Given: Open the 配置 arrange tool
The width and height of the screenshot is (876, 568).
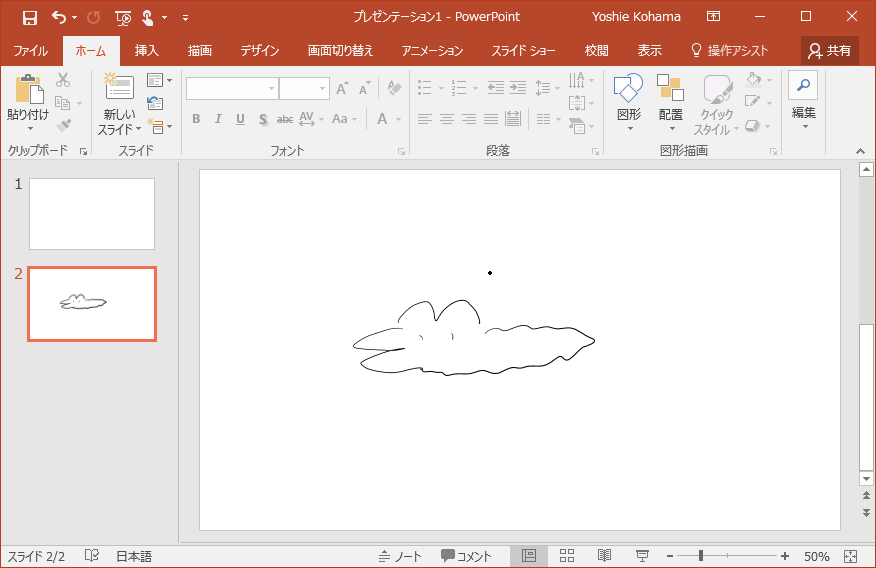Looking at the screenshot, I should point(671,91).
